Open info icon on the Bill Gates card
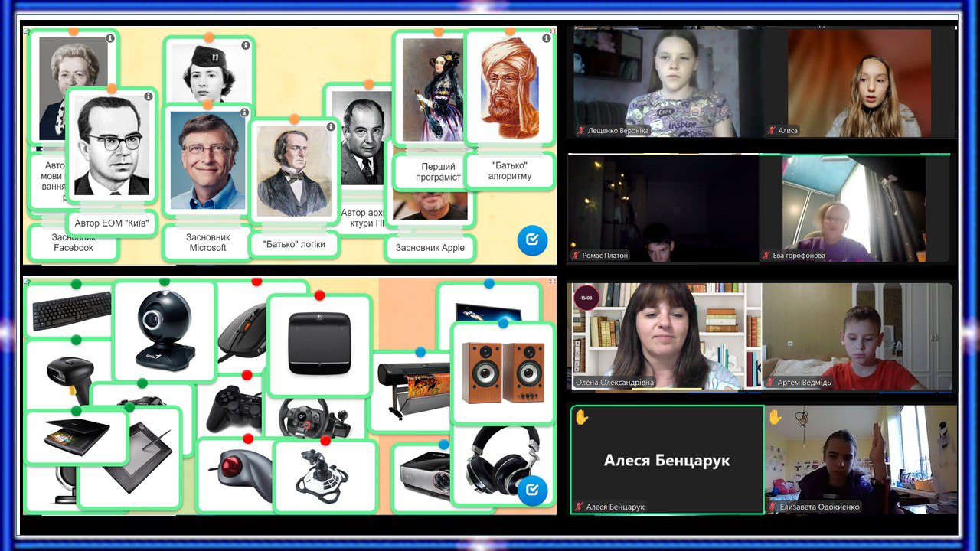Image resolution: width=980 pixels, height=551 pixels. [244, 112]
